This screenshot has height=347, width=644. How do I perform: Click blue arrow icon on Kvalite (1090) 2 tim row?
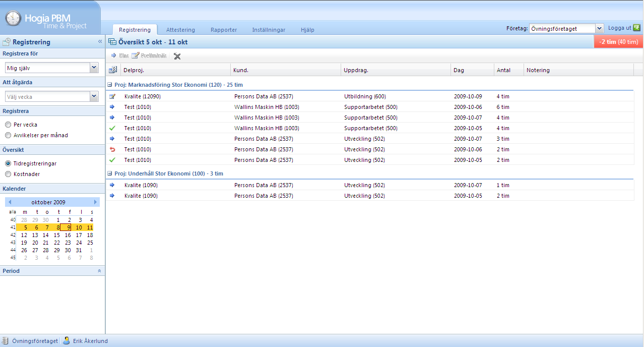point(112,196)
